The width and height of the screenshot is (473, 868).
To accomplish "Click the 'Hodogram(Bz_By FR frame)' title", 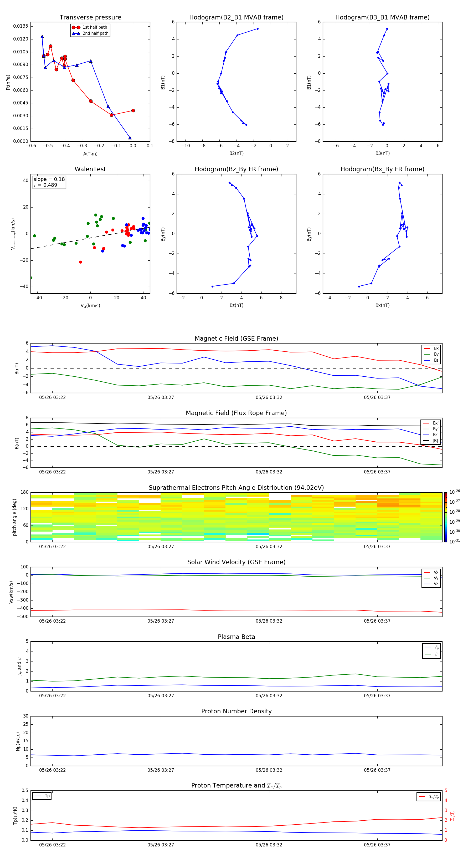I will (x=236, y=169).
